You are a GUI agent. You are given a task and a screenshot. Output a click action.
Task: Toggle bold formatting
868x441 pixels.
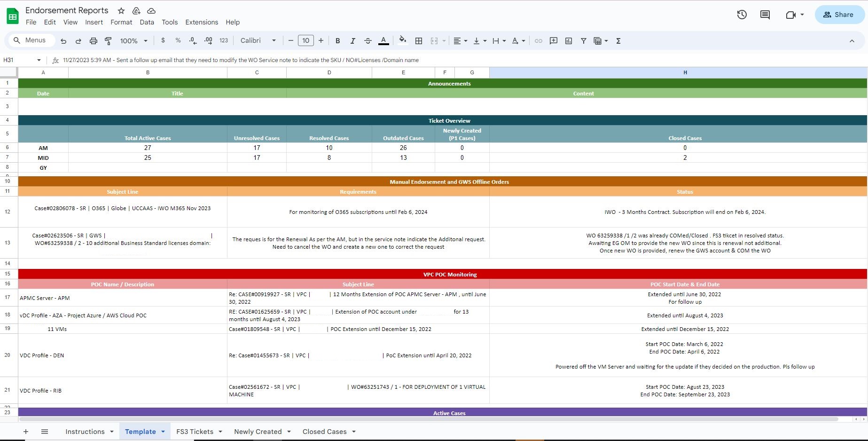tap(337, 41)
